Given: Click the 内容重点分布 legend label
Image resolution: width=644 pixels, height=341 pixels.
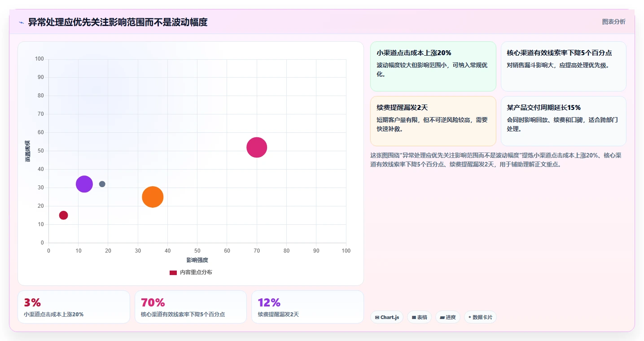Looking at the screenshot, I should pyautogui.click(x=196, y=272).
